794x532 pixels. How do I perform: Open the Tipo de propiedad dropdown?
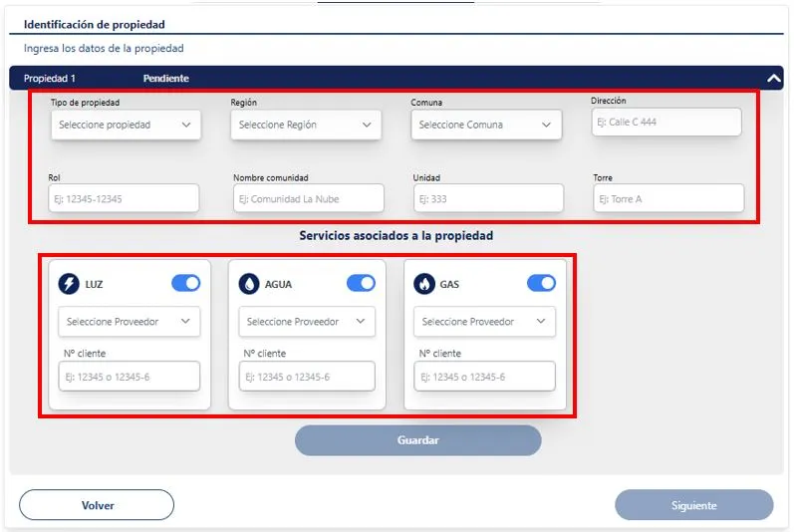click(x=126, y=125)
